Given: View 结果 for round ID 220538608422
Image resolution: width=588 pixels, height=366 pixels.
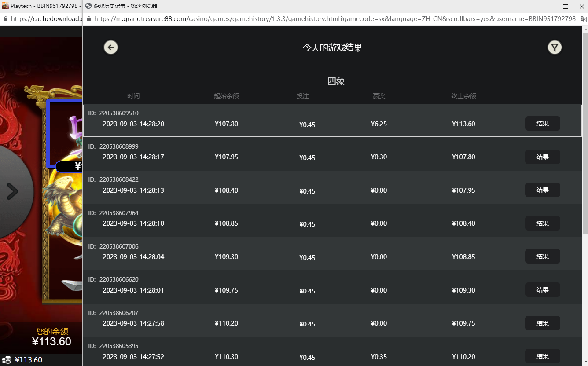Looking at the screenshot, I should click(542, 190).
